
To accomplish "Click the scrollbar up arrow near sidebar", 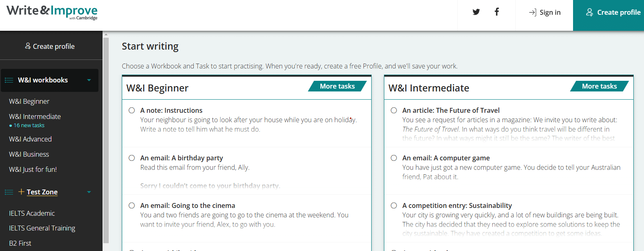I will pos(106,34).
